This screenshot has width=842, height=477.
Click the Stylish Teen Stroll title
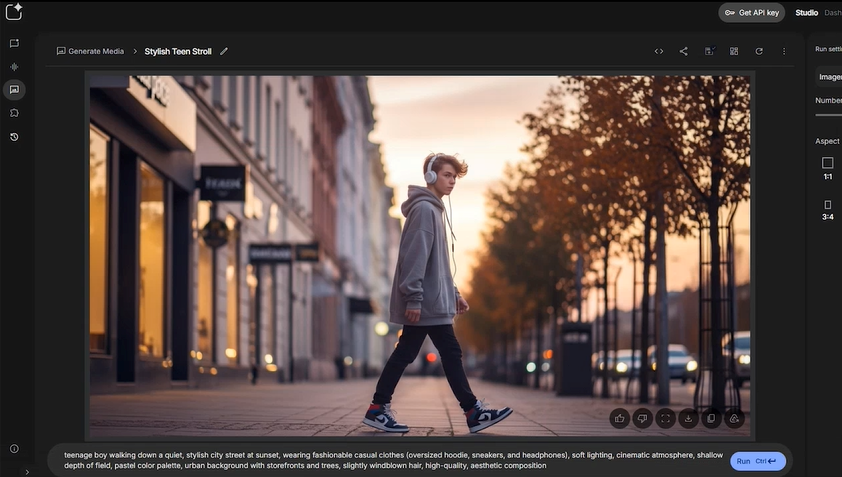(x=178, y=52)
